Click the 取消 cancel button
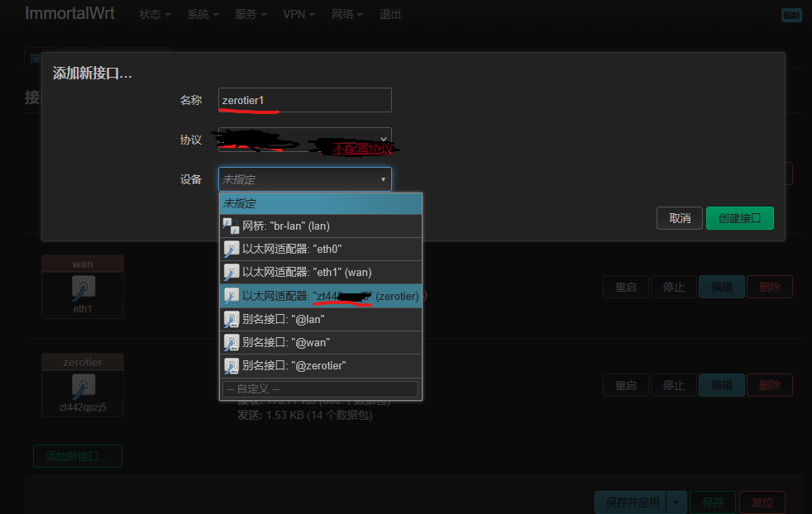812x514 pixels. (x=680, y=218)
